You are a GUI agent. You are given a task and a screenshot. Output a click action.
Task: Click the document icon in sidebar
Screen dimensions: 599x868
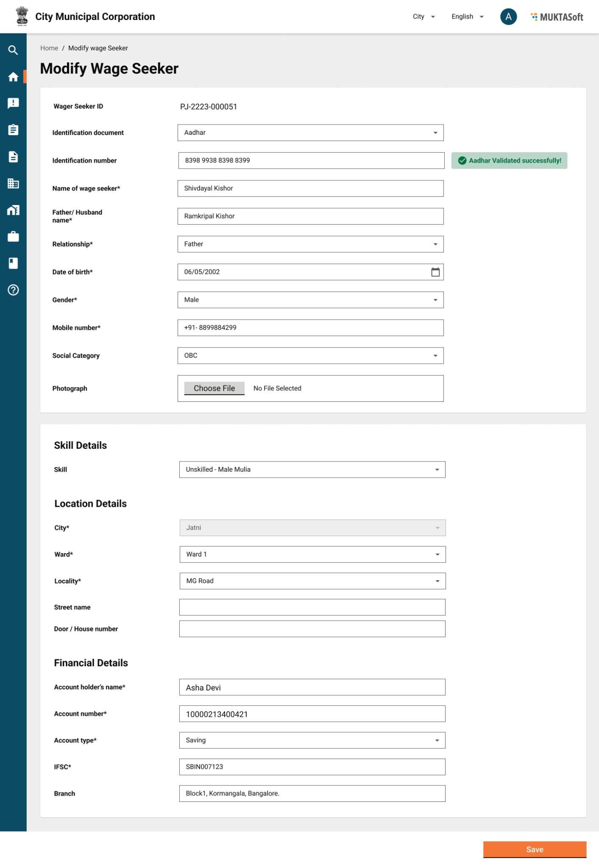pos(13,157)
